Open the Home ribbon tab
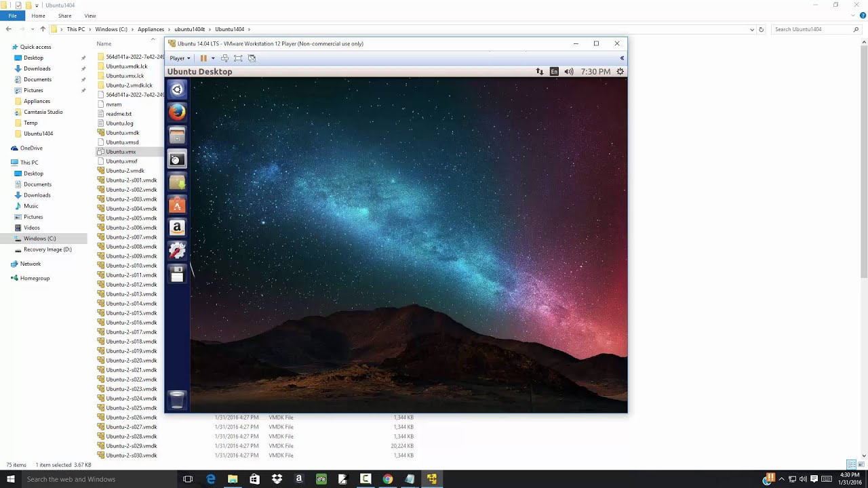The width and height of the screenshot is (868, 488). (38, 16)
